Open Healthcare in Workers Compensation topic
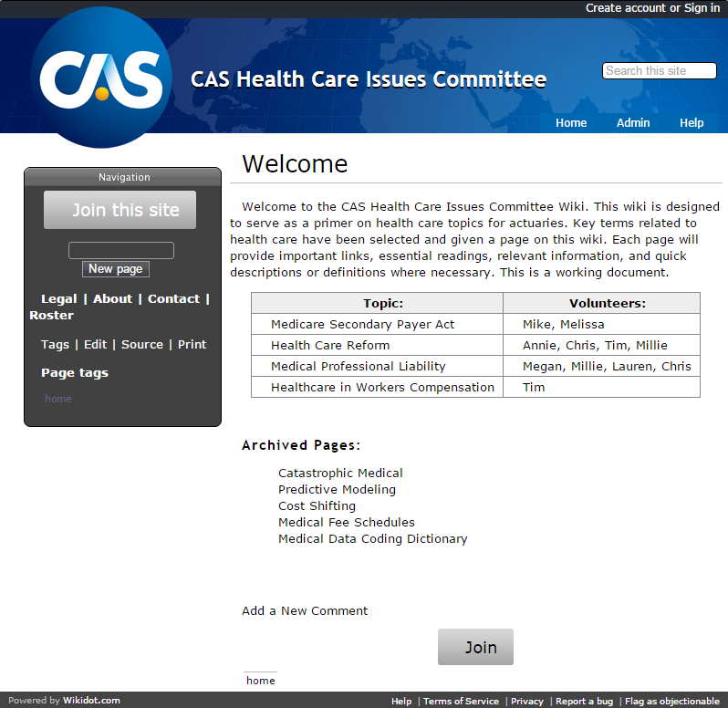 tap(382, 387)
